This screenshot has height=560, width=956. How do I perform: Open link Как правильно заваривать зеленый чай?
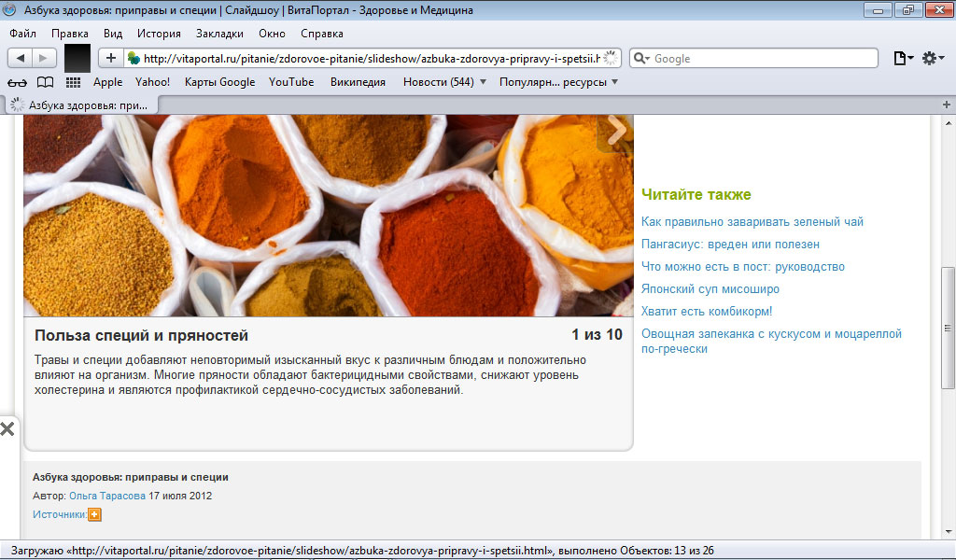[752, 222]
